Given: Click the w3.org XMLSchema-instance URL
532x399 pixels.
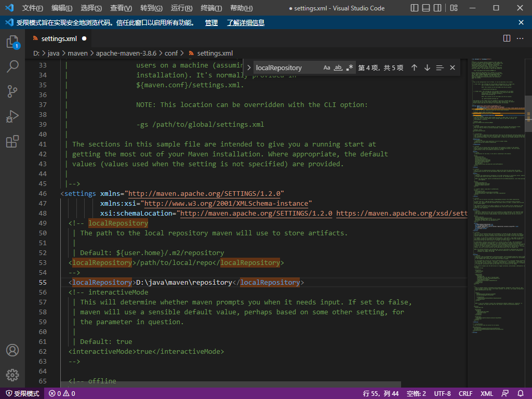Looking at the screenshot, I should tap(227, 203).
